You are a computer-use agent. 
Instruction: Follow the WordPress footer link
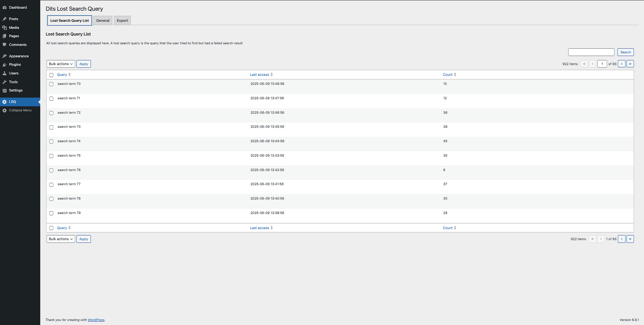(x=96, y=320)
